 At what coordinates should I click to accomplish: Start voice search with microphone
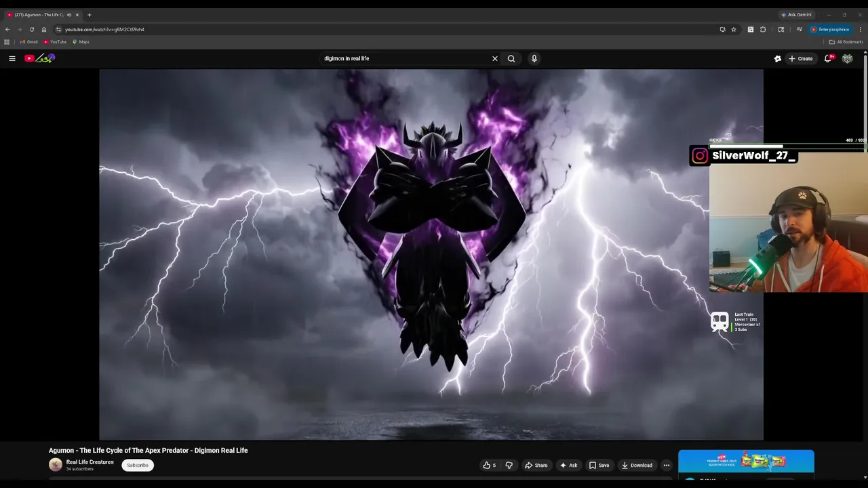[534, 58]
